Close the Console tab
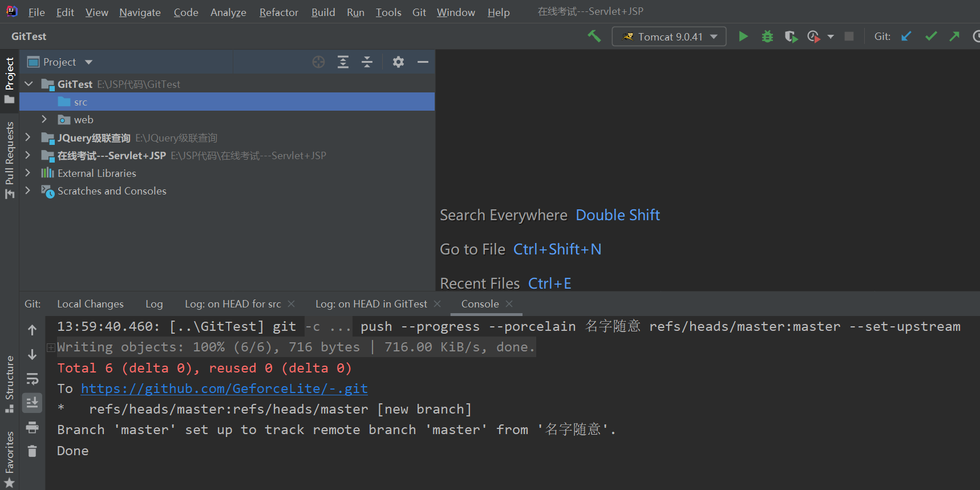This screenshot has height=490, width=980. [509, 304]
